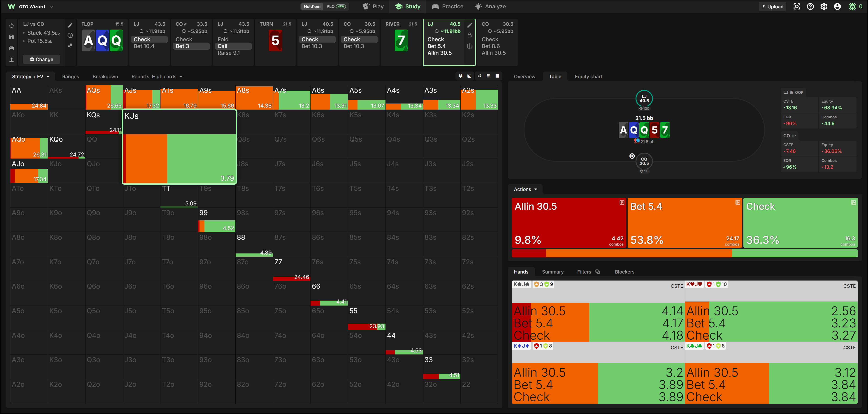The width and height of the screenshot is (868, 414).
Task: Open the settings gear icon in header
Action: [x=824, y=6]
